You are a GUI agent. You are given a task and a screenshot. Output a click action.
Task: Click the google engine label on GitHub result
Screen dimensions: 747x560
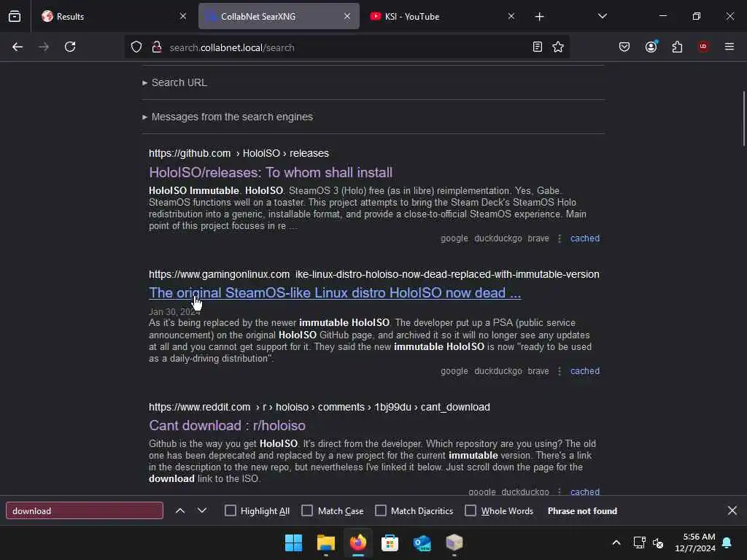pyautogui.click(x=454, y=238)
